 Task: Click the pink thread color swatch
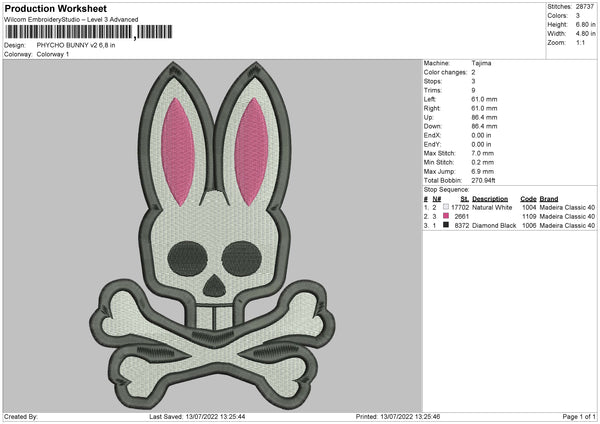pyautogui.click(x=446, y=216)
